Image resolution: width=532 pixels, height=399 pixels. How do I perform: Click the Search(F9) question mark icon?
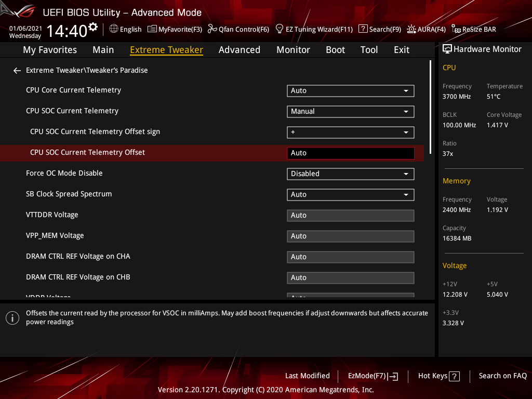[363, 29]
